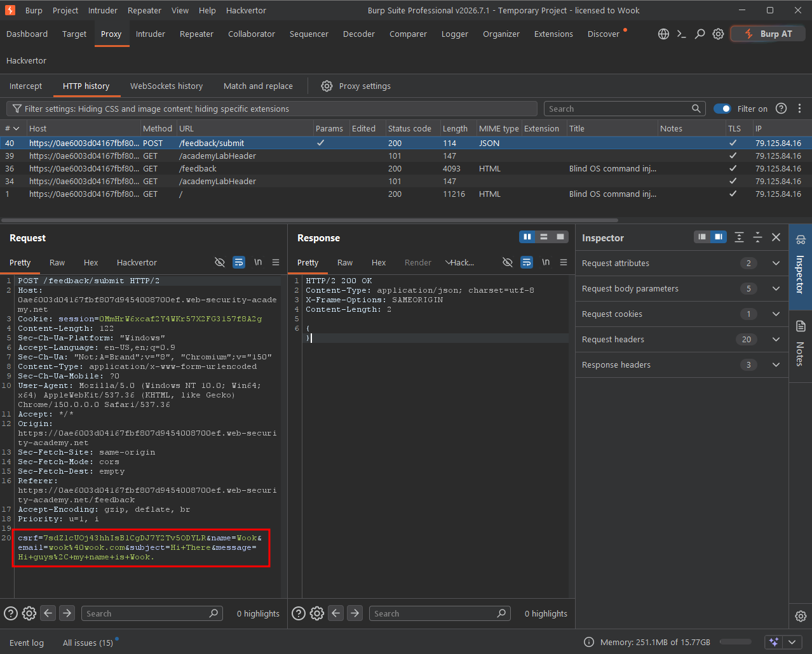
Task: Click the Burp AI button
Action: (x=768, y=34)
